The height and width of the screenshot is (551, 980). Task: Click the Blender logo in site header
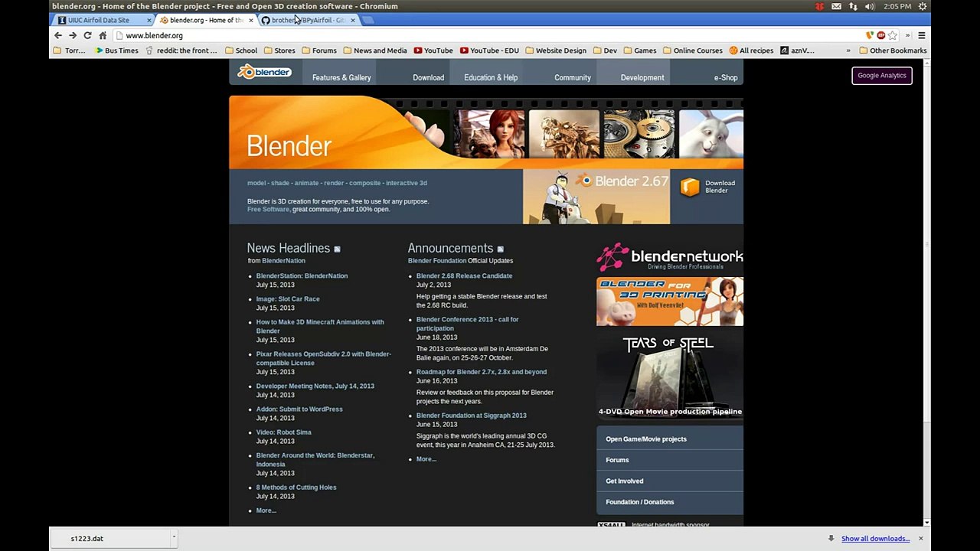coord(264,72)
